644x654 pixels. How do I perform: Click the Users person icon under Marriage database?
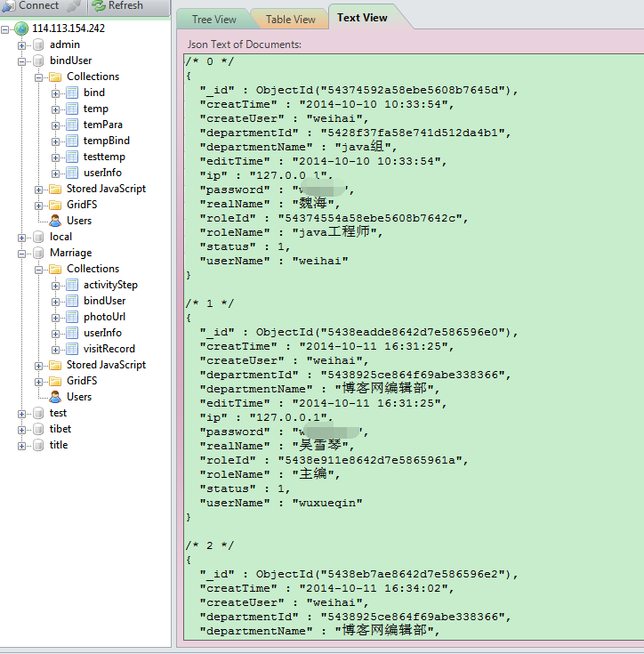coord(55,397)
